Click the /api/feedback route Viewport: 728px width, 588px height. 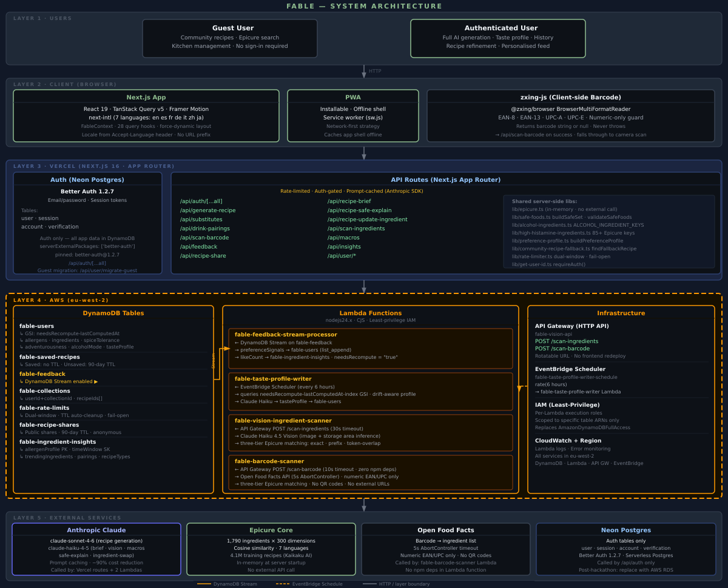198,247
